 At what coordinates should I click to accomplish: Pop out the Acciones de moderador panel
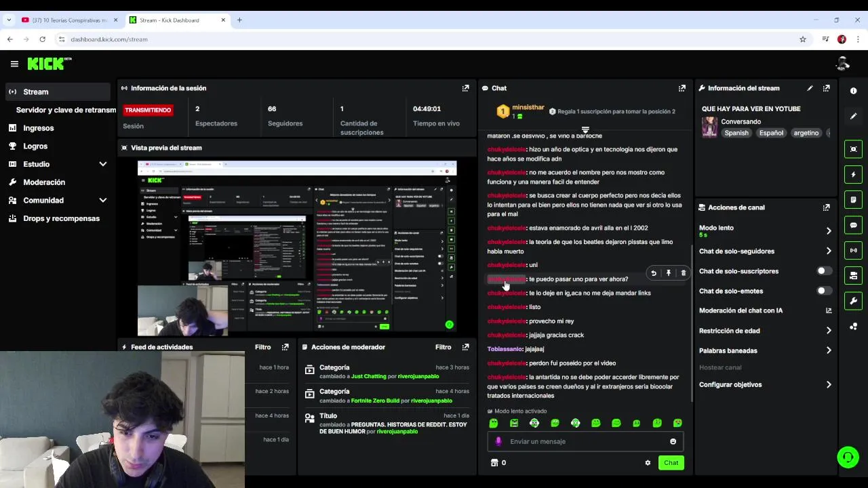click(x=465, y=347)
